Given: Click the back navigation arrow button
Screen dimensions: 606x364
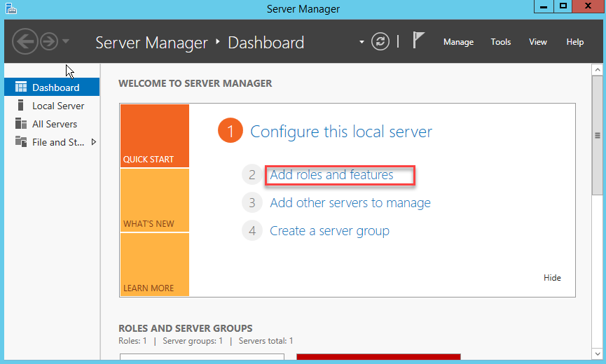Looking at the screenshot, I should point(25,42).
